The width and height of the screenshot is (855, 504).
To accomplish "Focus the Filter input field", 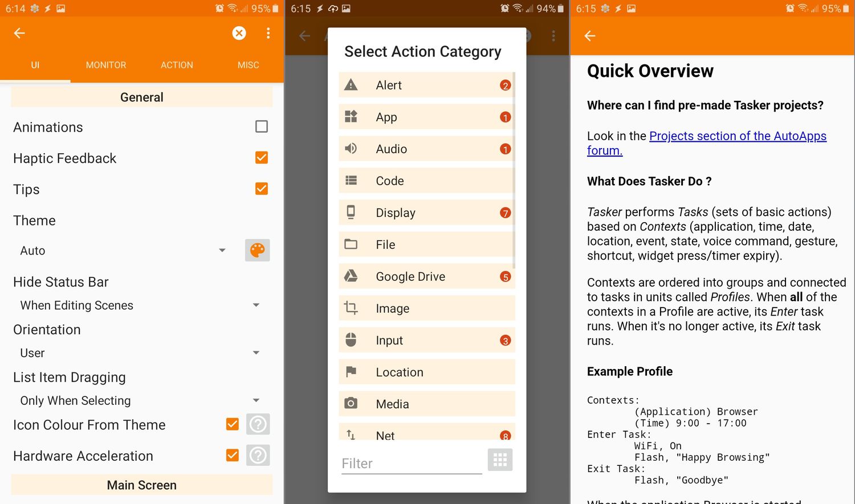I will click(x=412, y=463).
